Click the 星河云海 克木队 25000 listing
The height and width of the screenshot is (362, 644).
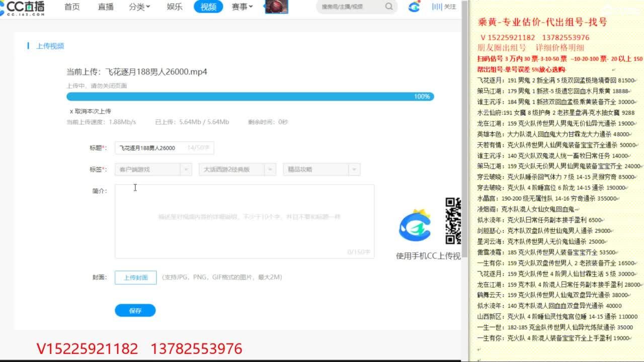543,241
